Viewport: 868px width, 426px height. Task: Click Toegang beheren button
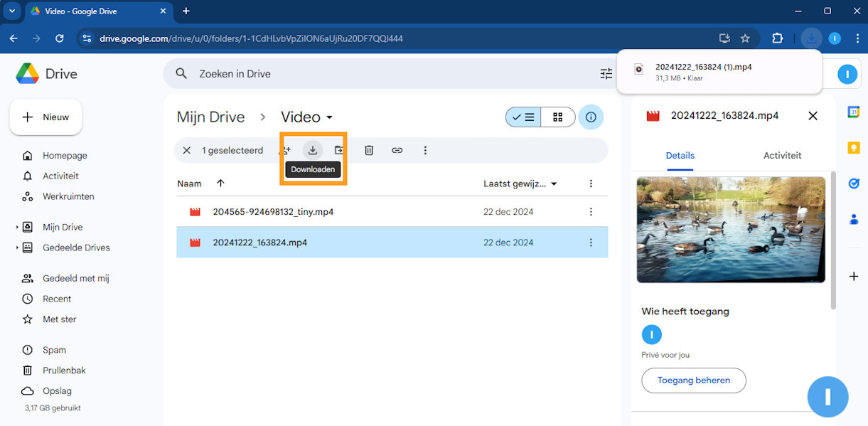coord(694,380)
